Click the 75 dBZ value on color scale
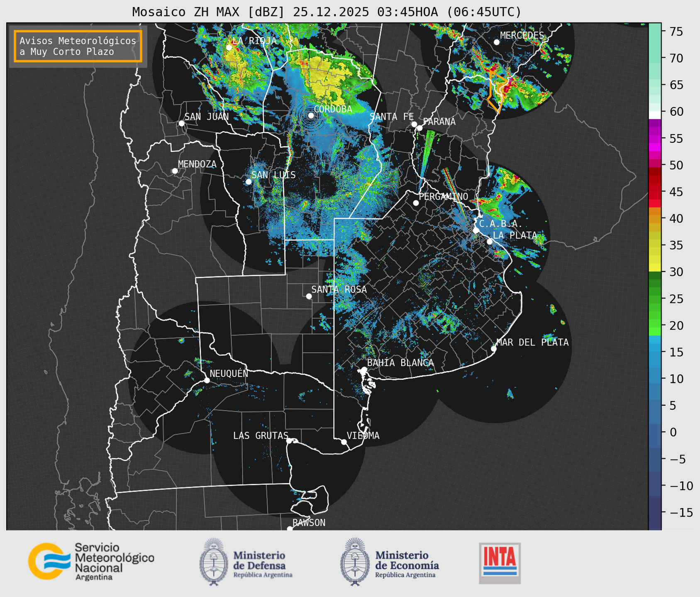Viewport: 700px width, 597px height. click(x=677, y=32)
